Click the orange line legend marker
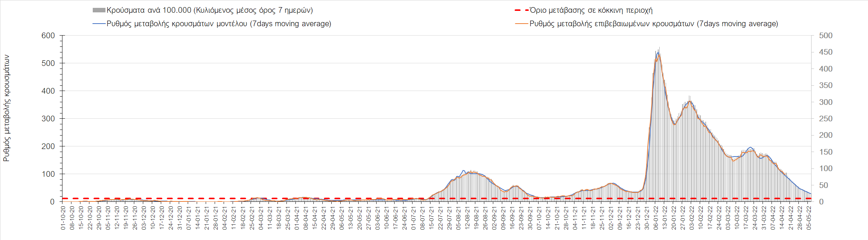Viewport: 868px width, 240px height. click(522, 24)
